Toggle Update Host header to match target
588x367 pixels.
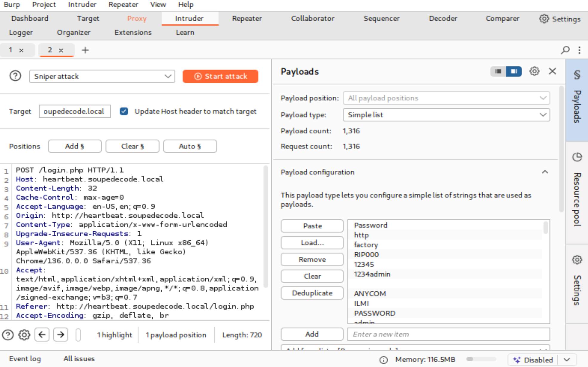coord(124,111)
